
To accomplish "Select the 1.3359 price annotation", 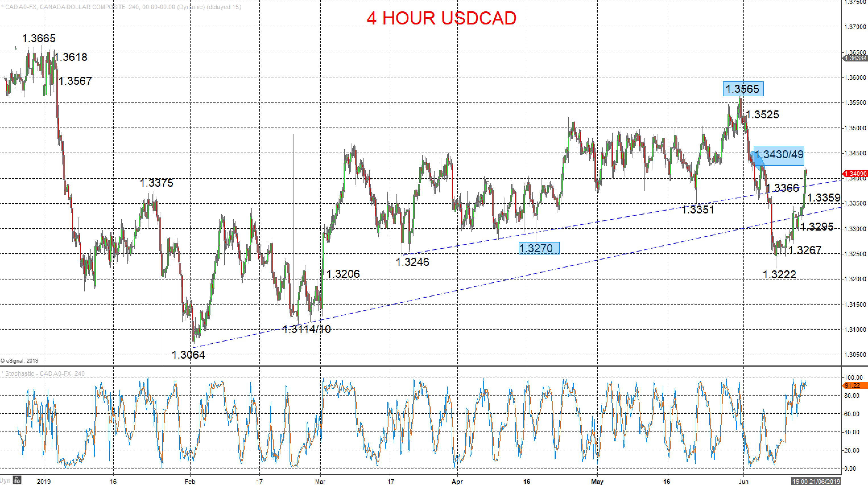I will click(824, 198).
